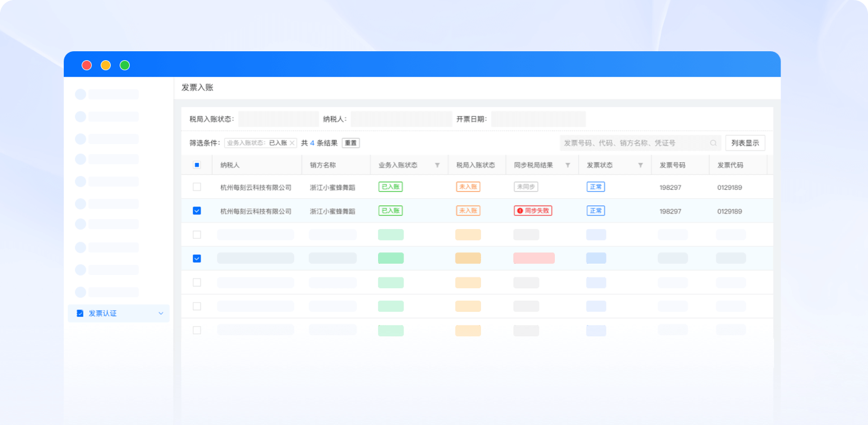
Task: Open the 纳税人 selector field
Action: [x=401, y=119]
